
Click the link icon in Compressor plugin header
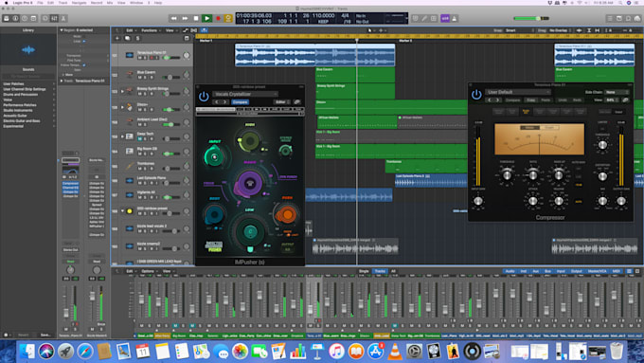[625, 100]
